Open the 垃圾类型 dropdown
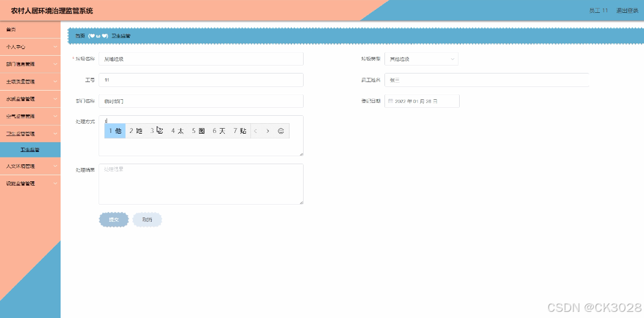 coord(421,59)
